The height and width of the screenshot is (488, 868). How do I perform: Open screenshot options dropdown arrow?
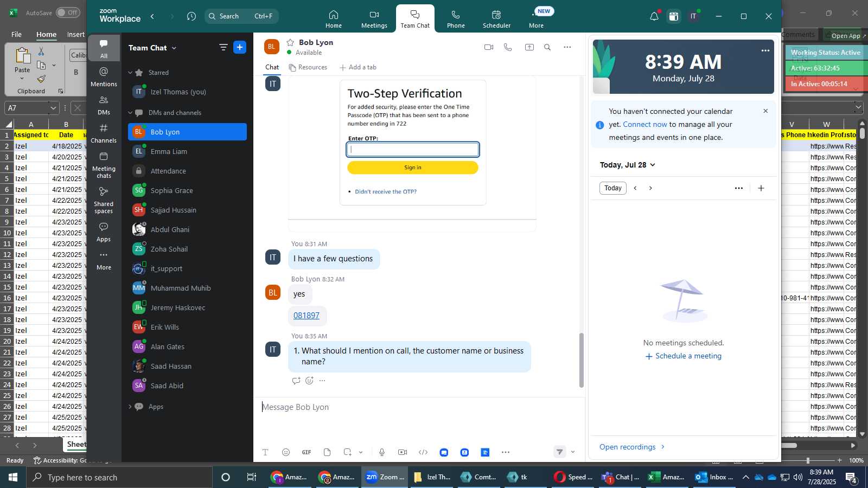361,452
